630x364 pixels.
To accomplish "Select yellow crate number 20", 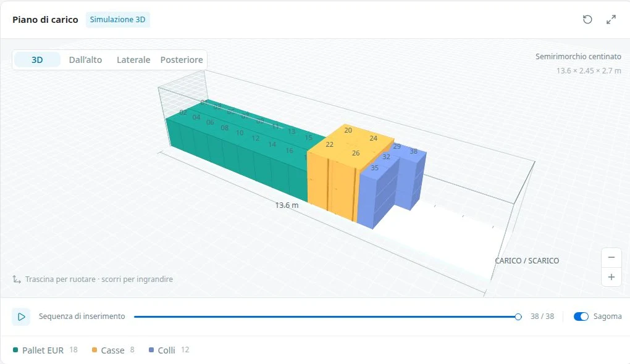I will (348, 130).
